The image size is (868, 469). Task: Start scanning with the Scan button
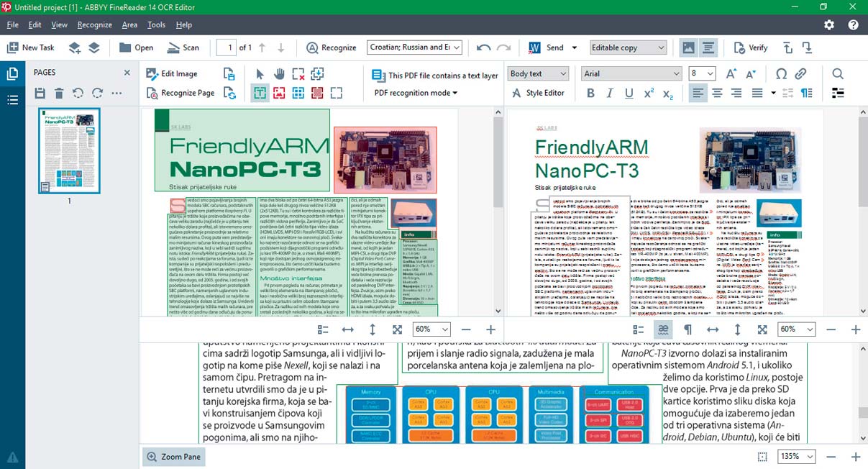(183, 47)
